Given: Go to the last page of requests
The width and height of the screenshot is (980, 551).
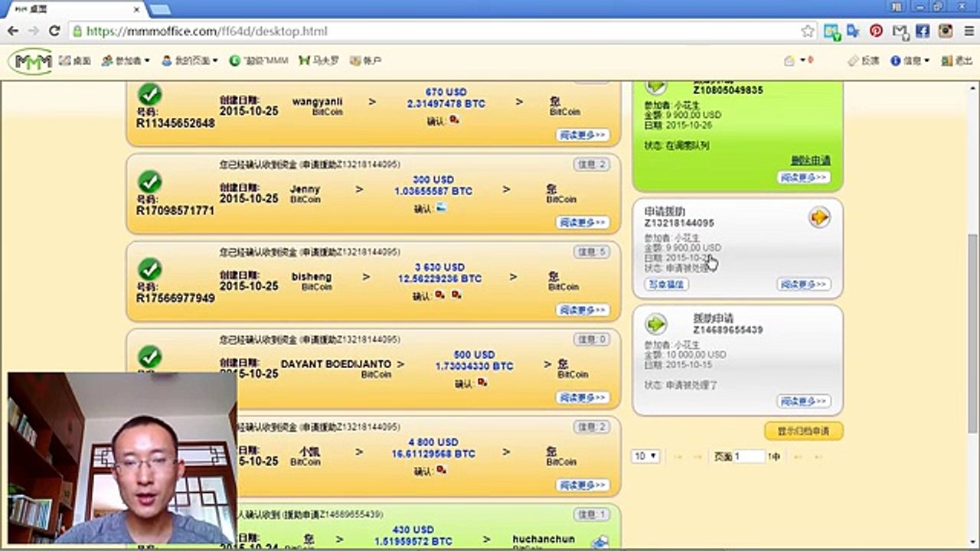Looking at the screenshot, I should pyautogui.click(x=818, y=457).
